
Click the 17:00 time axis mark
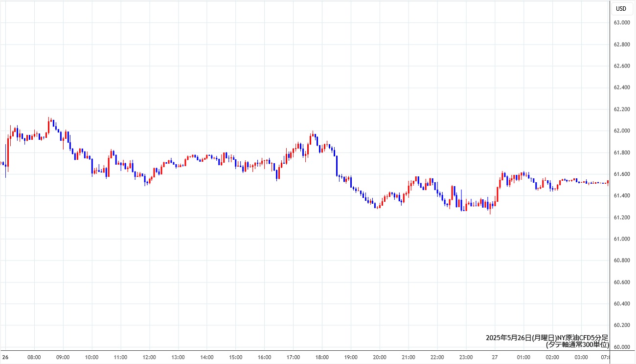(294, 357)
